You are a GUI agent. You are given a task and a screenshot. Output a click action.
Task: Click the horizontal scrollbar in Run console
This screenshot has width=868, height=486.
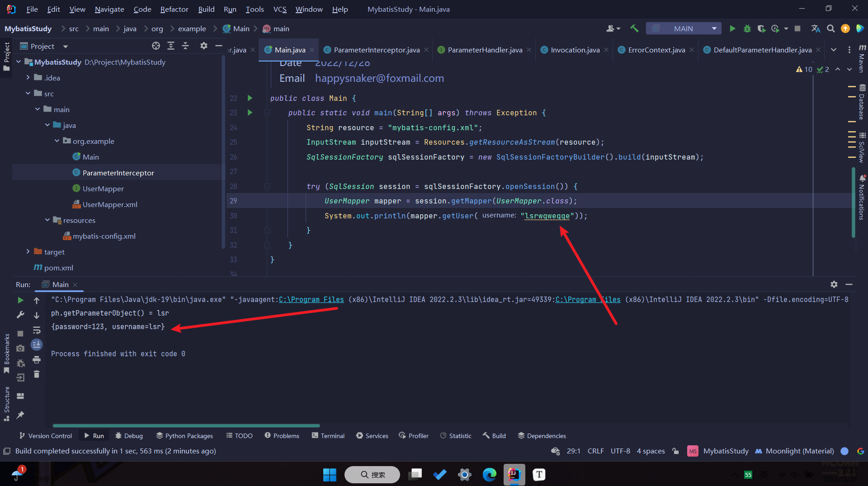(186, 425)
